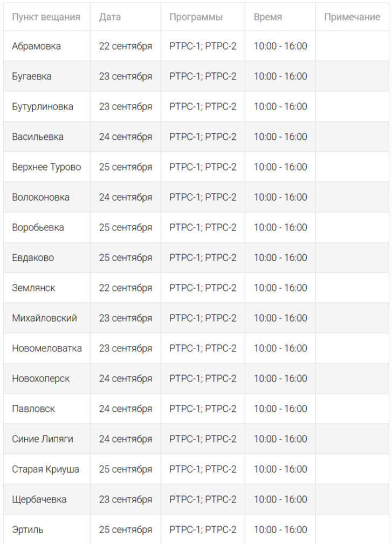Click the programs cell for Новохоперск
The image size is (392, 544).
click(203, 378)
